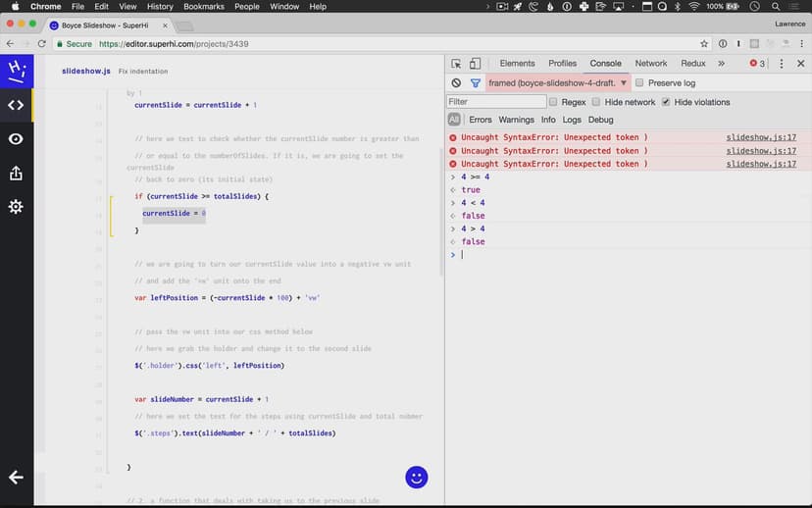This screenshot has width=812, height=508.
Task: Toggle the console filter funnel icon
Action: point(476,83)
